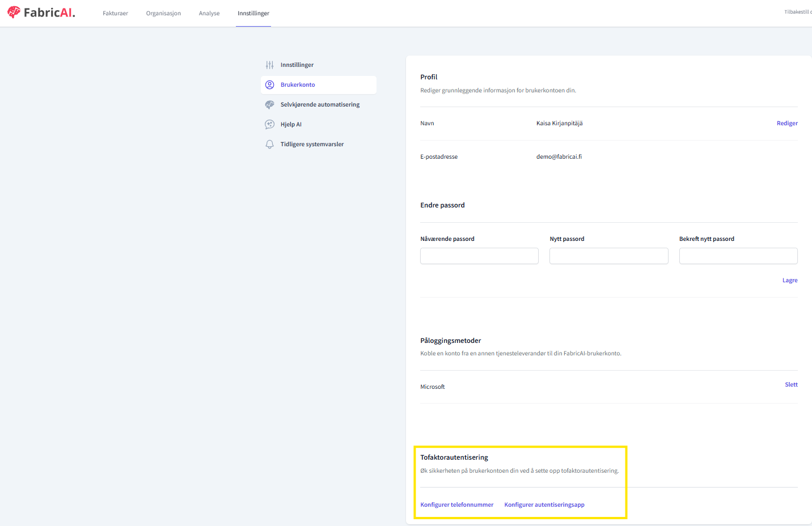The height and width of the screenshot is (526, 812).
Task: Click Konfigurer telefonnummer
Action: (x=457, y=505)
